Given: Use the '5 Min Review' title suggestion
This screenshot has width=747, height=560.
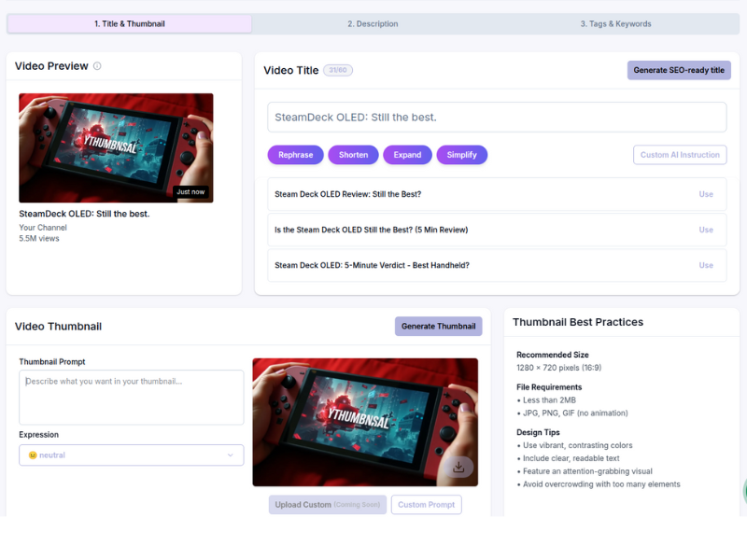Looking at the screenshot, I should tap(706, 230).
